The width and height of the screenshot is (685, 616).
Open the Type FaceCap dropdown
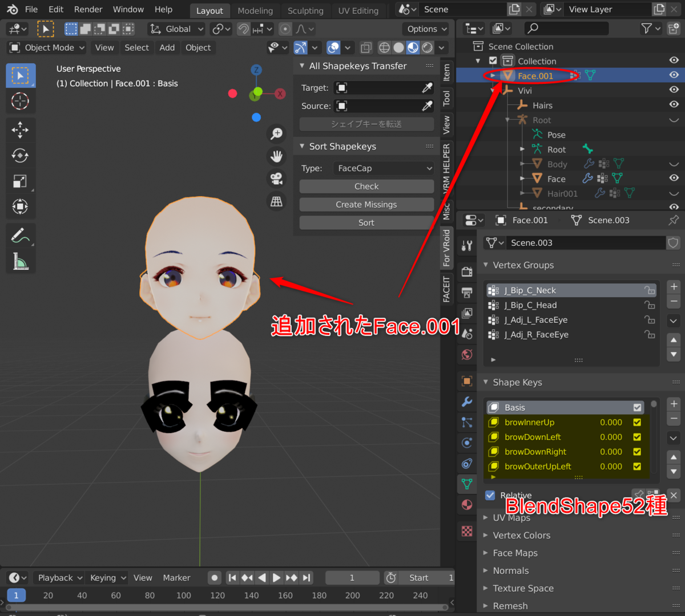384,168
